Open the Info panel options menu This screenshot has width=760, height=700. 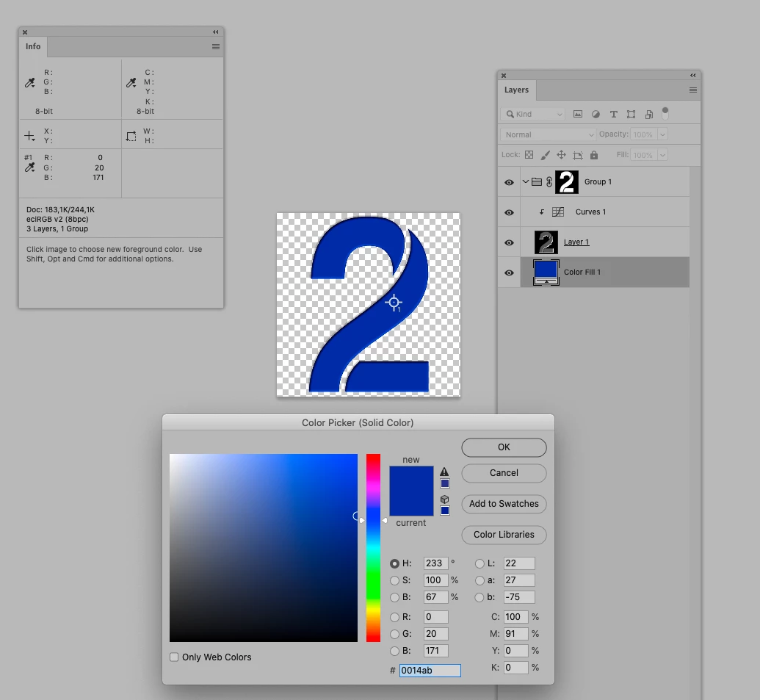pyautogui.click(x=216, y=46)
